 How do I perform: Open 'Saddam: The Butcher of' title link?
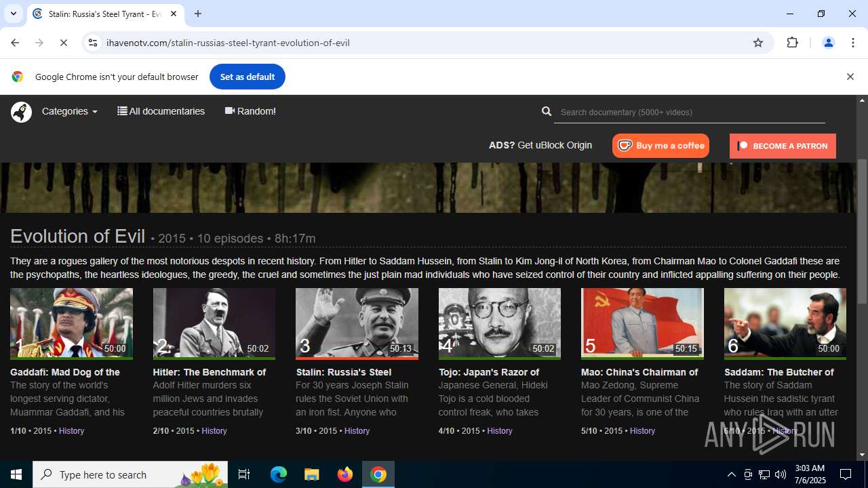point(779,372)
